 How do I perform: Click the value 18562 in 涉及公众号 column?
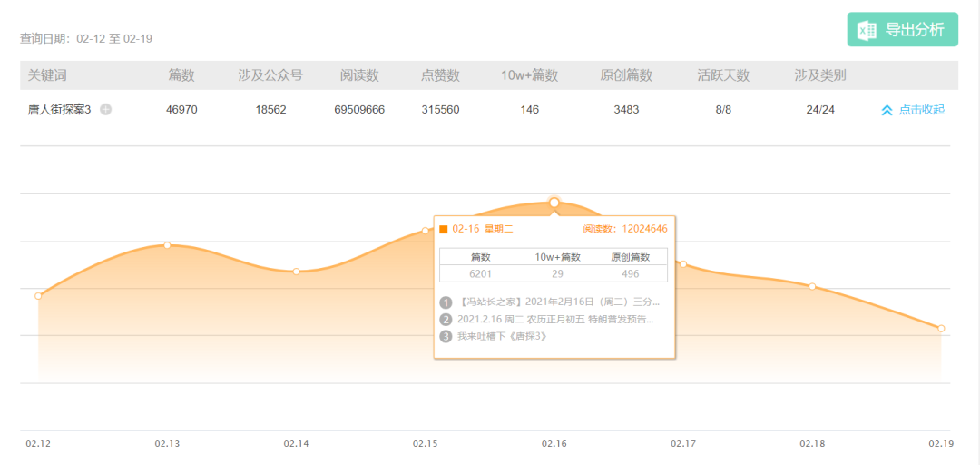click(270, 110)
